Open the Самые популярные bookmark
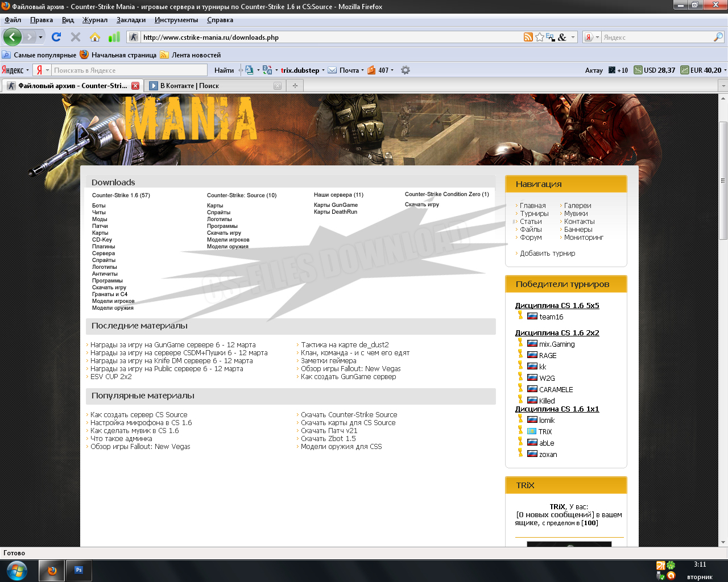 39,55
